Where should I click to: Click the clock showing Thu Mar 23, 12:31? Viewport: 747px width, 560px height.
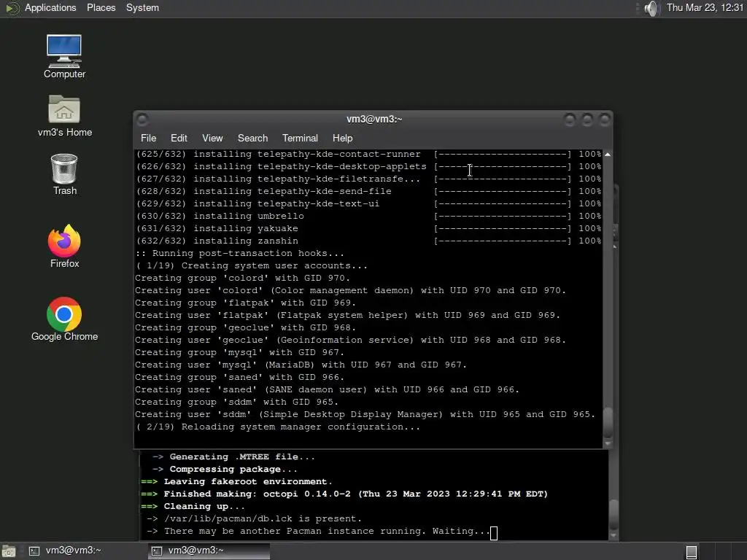click(705, 7)
